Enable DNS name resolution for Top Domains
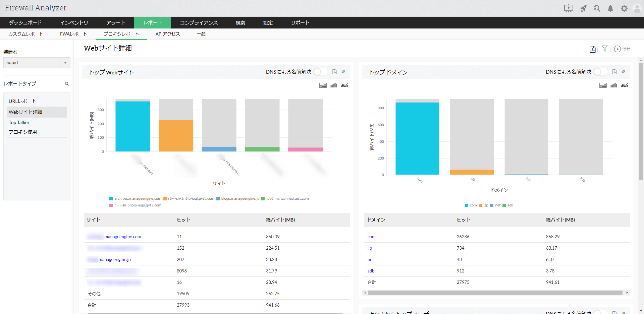Image resolution: width=644 pixels, height=314 pixels. (x=600, y=72)
